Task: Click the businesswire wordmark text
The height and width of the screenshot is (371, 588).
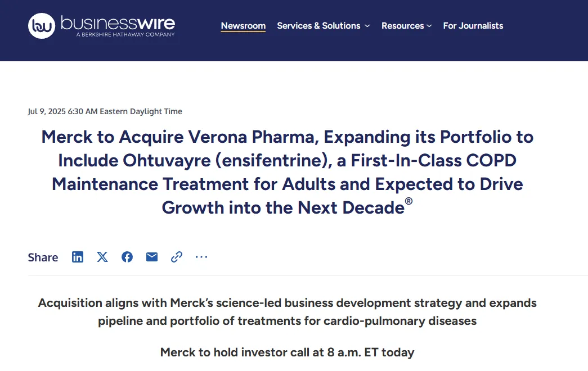Action: click(118, 22)
